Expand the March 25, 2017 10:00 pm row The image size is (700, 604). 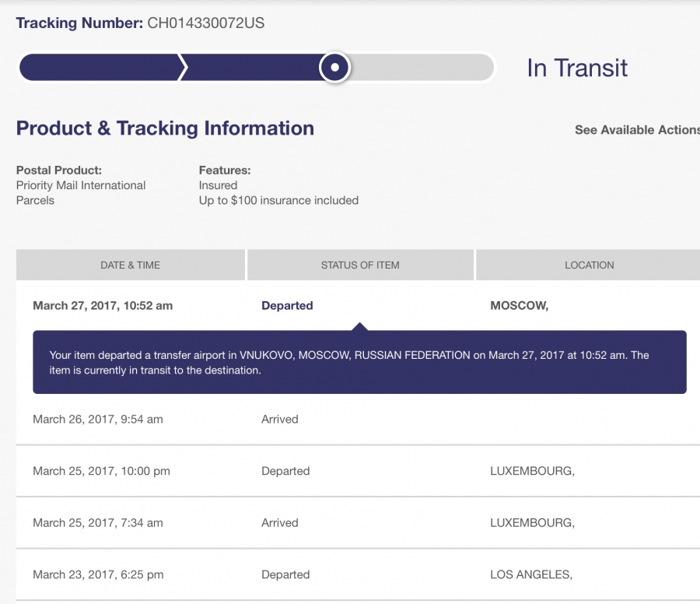click(358, 471)
